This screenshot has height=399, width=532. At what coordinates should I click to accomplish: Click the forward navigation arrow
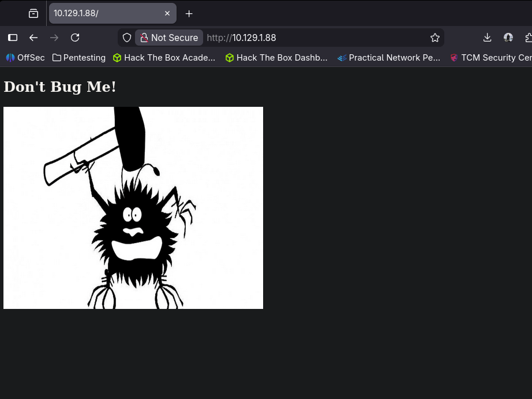click(54, 38)
